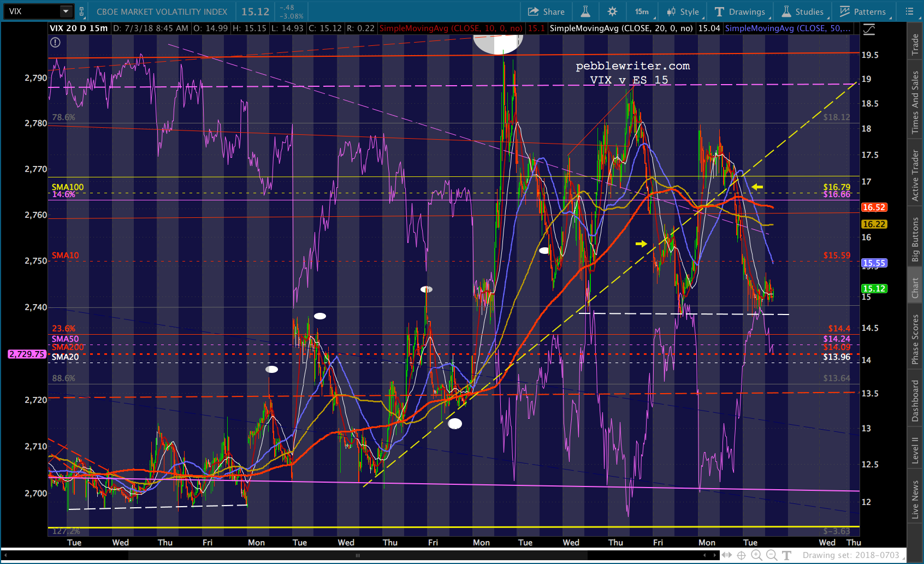Viewport: 924px width, 564px height.
Task: Click the scroll-expand arrows icon at bottom
Action: coord(726,555)
